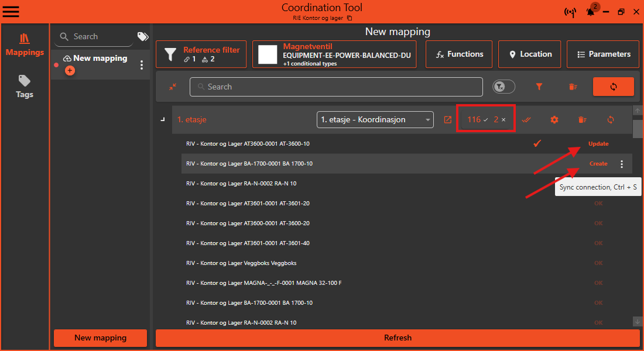The width and height of the screenshot is (644, 351).
Task: Open the gear settings for the 1. etasje row
Action: tap(554, 119)
